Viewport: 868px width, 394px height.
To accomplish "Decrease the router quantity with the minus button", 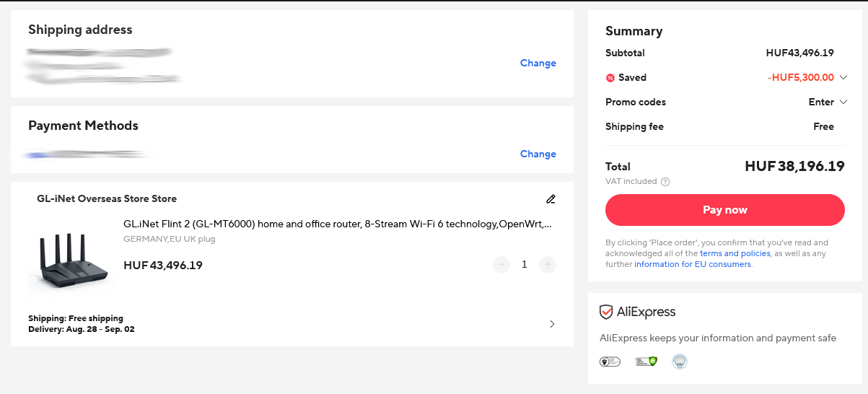I will (x=501, y=265).
